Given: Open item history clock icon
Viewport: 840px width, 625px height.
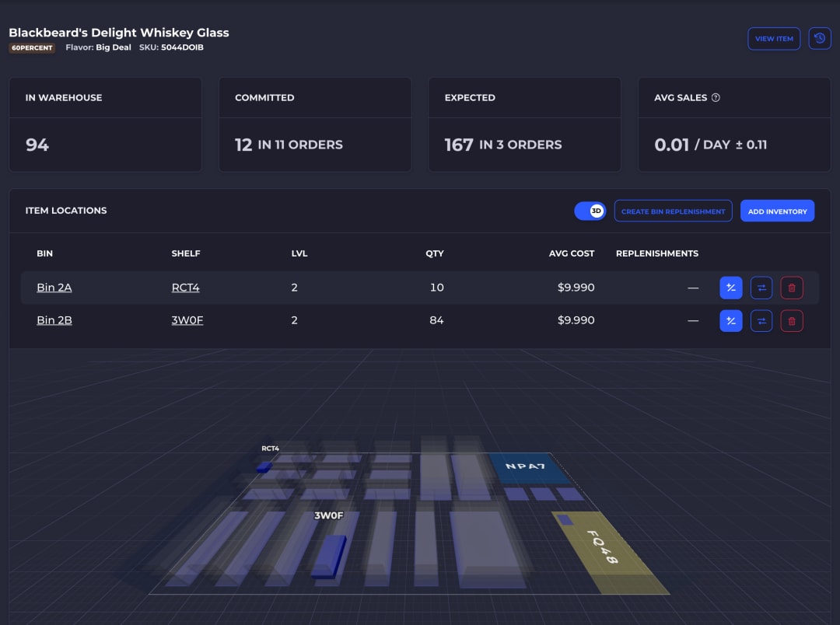Looking at the screenshot, I should coord(819,39).
